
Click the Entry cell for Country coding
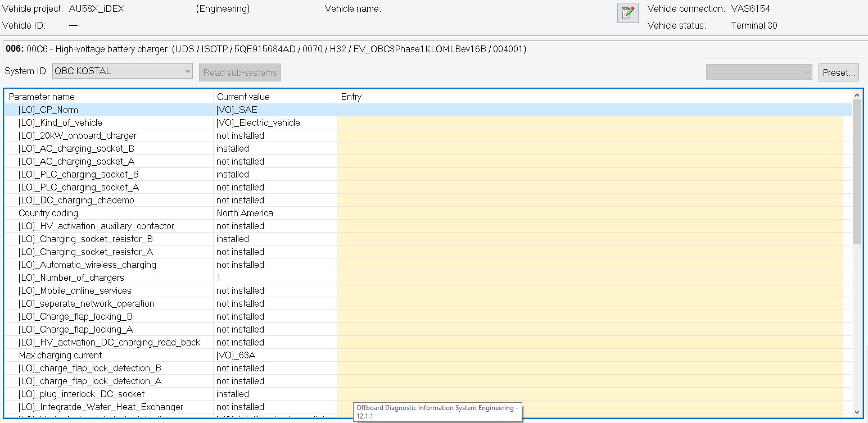pyautogui.click(x=589, y=213)
